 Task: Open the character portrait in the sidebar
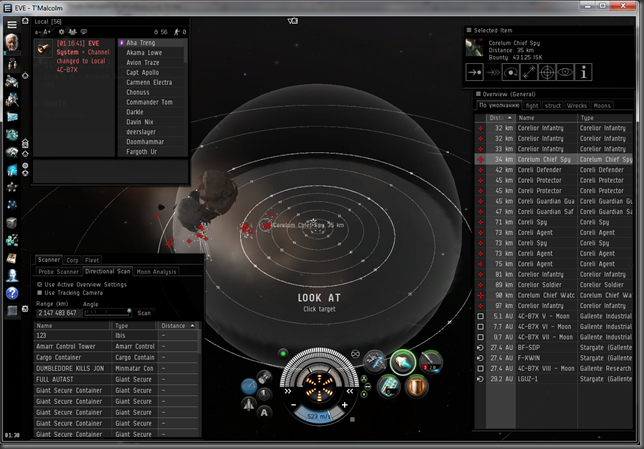coord(12,43)
